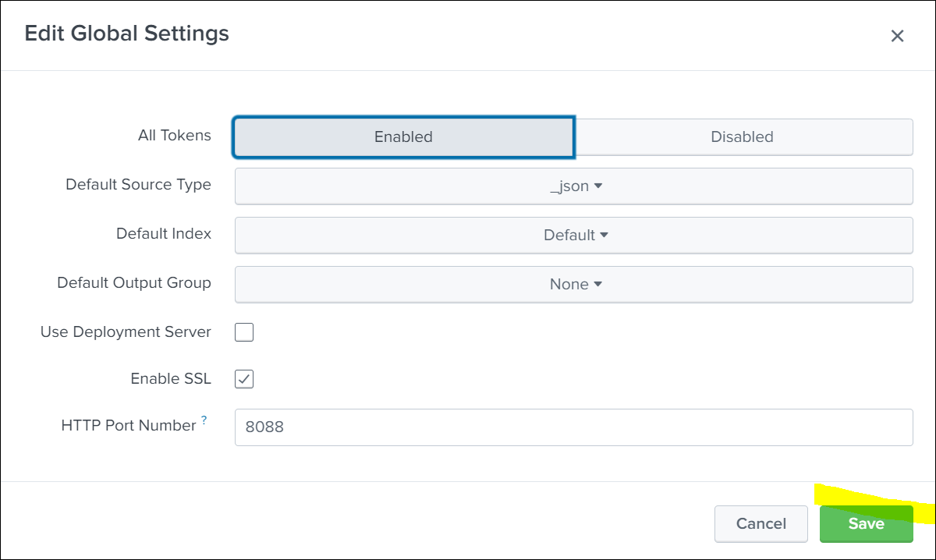This screenshot has height=560, width=936.
Task: Switch All Tokens to Disabled
Action: tap(742, 137)
